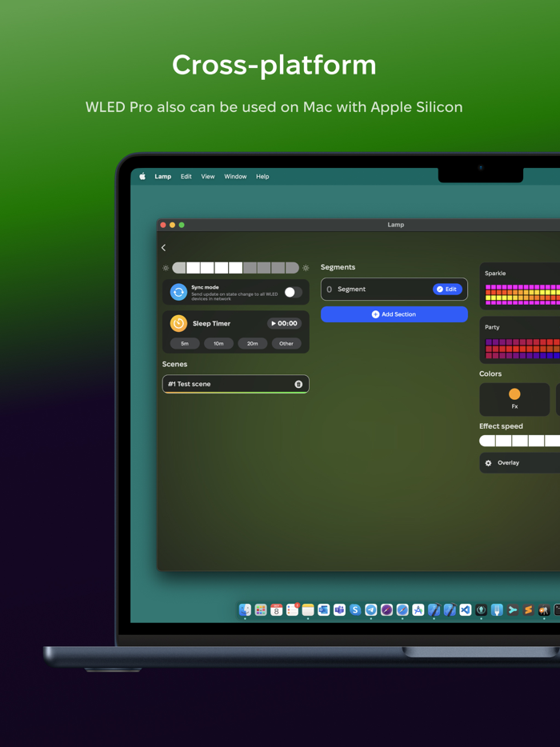Open Telegram from the dock
560x747 pixels.
click(370, 609)
